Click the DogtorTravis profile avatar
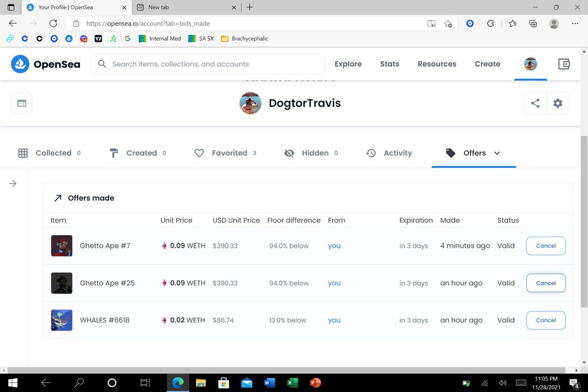The height and width of the screenshot is (392, 588). 250,103
